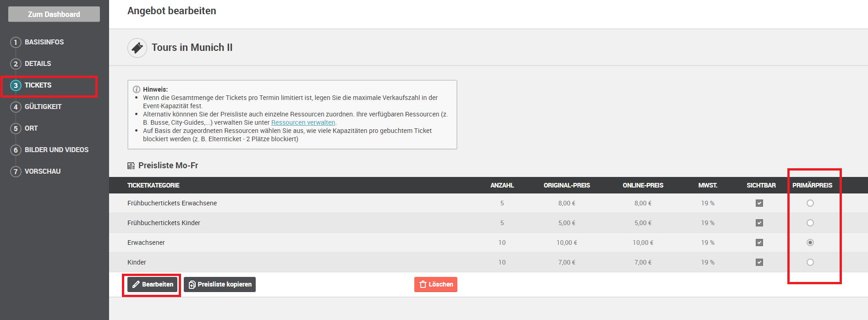Go to the Vorschau step
This screenshot has width=868, height=320.
click(x=43, y=171)
